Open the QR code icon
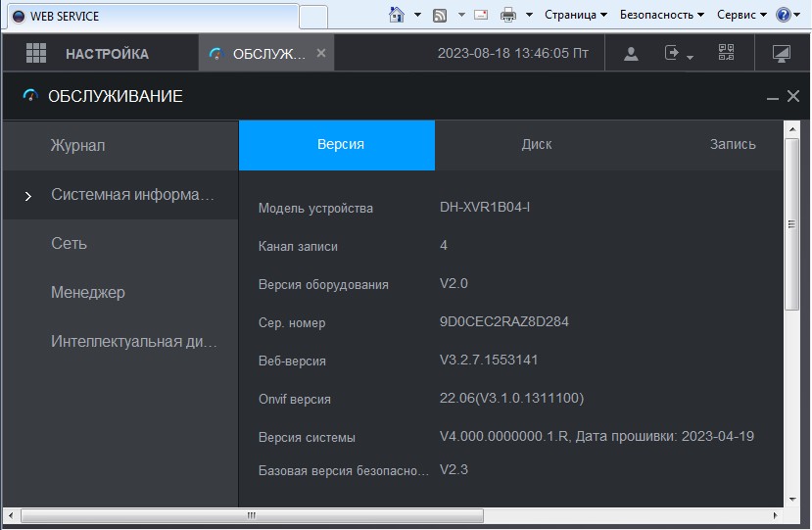812x530 pixels. point(726,53)
